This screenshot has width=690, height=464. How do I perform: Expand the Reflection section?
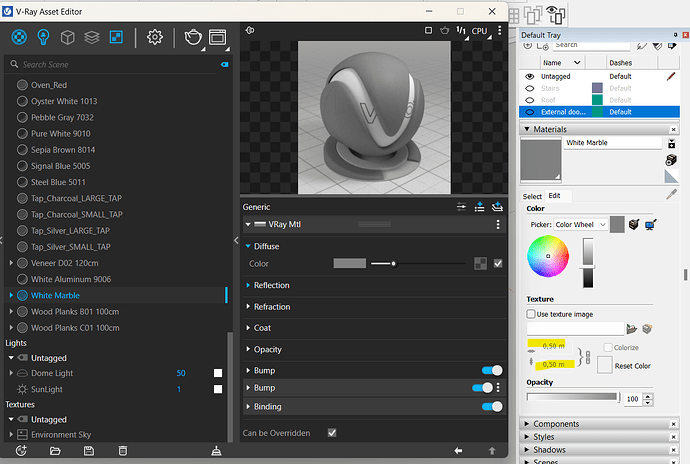coord(272,285)
